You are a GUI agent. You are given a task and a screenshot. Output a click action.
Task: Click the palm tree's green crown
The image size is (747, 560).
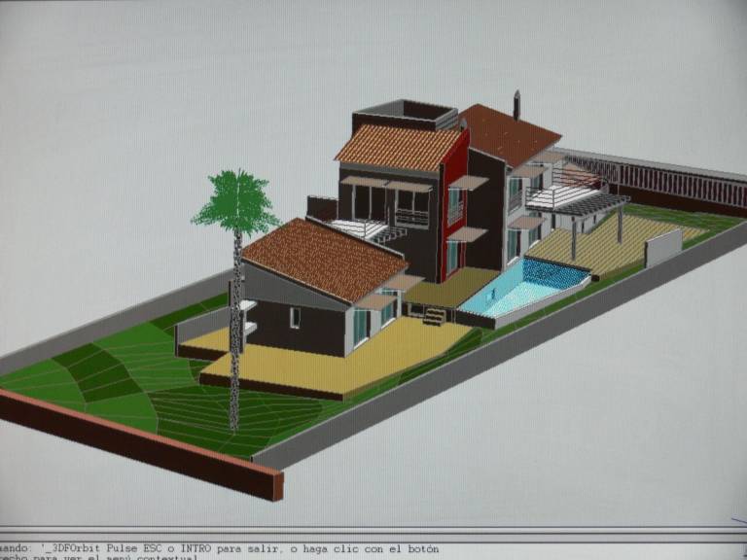(x=236, y=201)
